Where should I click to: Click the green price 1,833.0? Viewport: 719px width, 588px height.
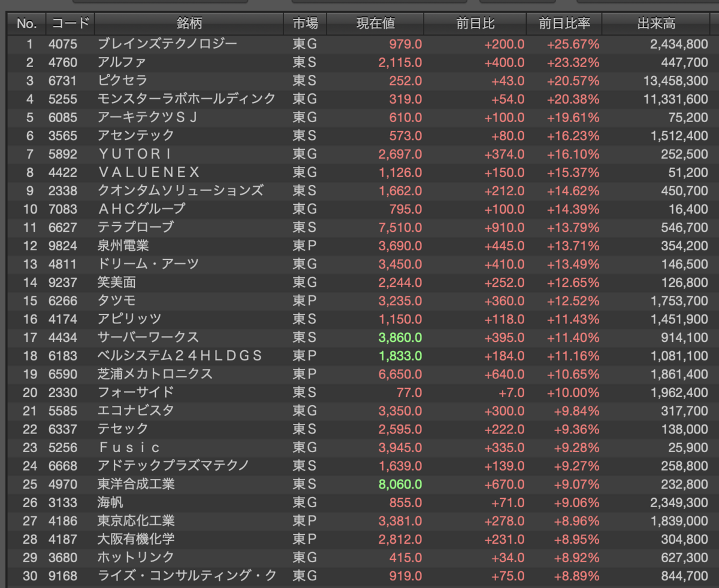pos(400,356)
